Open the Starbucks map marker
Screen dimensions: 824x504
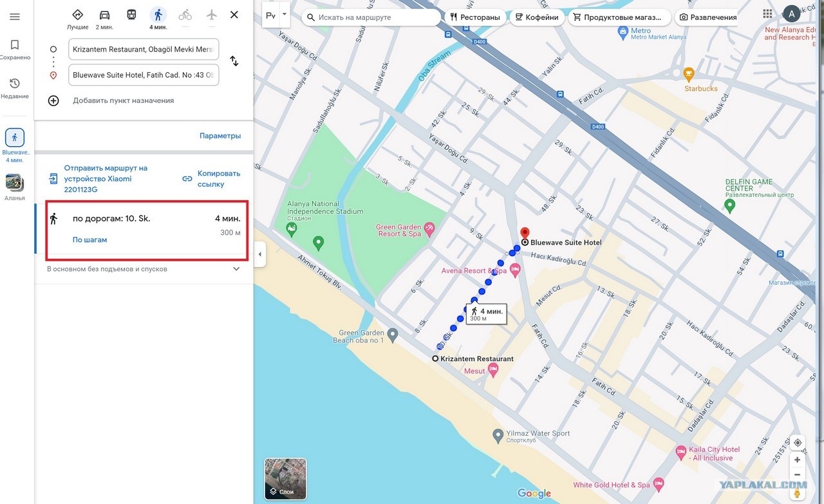(689, 73)
